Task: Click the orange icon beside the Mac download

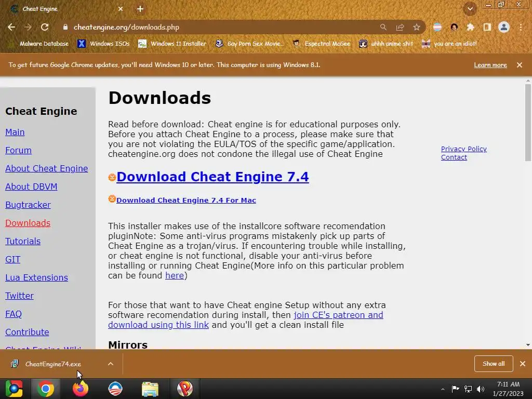Action: click(112, 199)
